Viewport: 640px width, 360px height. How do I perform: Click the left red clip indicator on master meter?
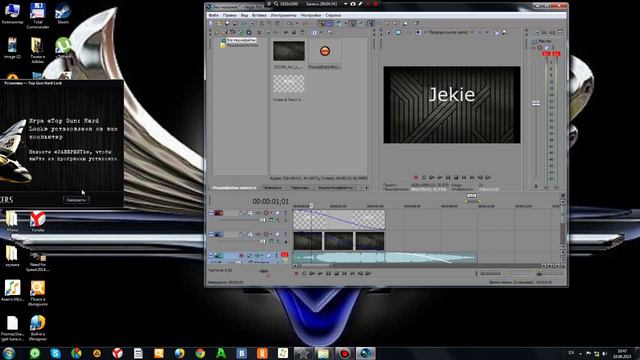547,53
